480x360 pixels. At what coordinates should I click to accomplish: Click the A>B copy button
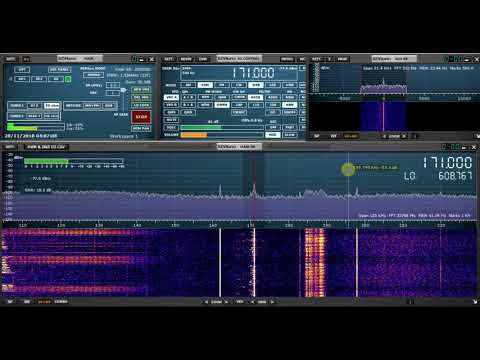coord(188,97)
